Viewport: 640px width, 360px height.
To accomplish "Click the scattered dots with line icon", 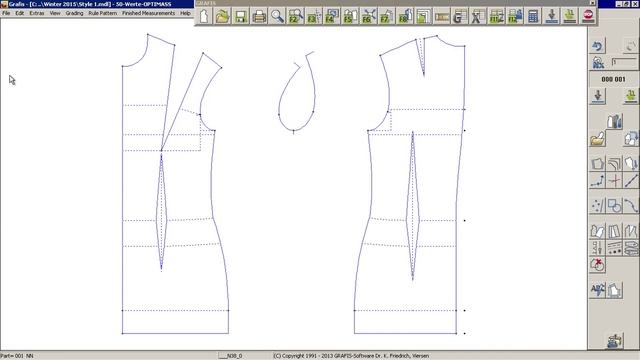I will [598, 206].
